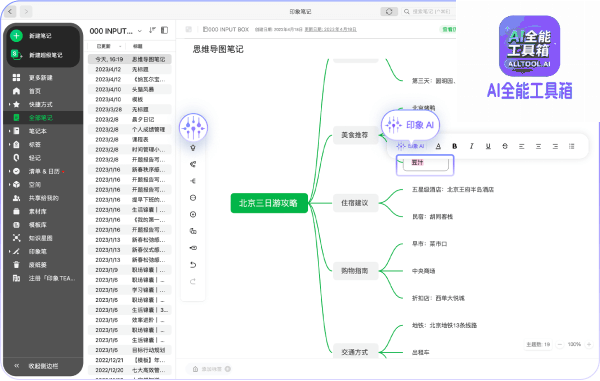This screenshot has height=381, width=600.
Task: Open 000 INPUT BOX notebook link in note header
Action: point(226,29)
